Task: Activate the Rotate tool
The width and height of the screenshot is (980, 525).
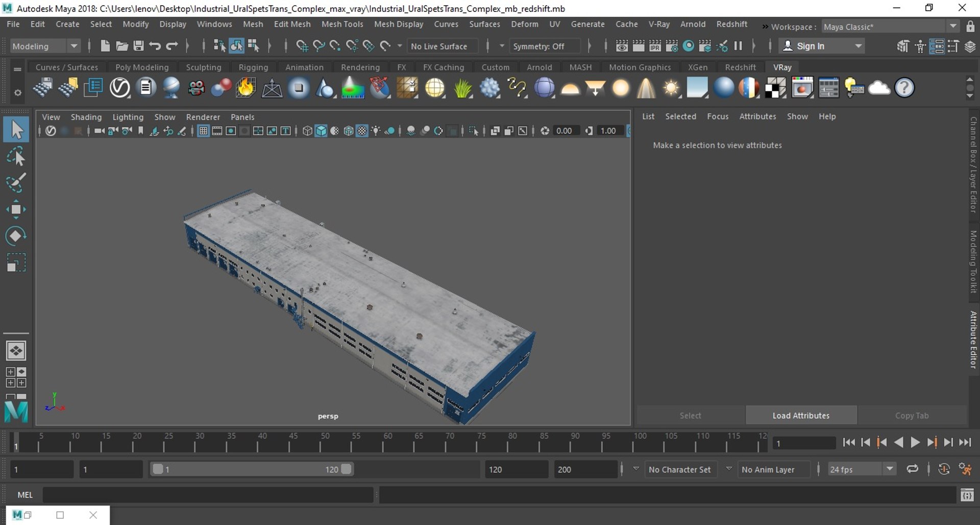Action: [16, 236]
